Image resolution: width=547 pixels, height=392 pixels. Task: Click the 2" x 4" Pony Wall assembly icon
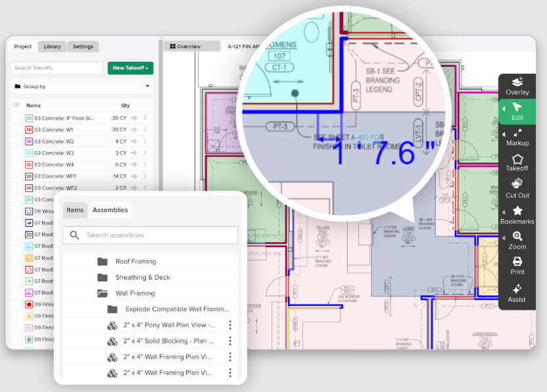pyautogui.click(x=112, y=326)
